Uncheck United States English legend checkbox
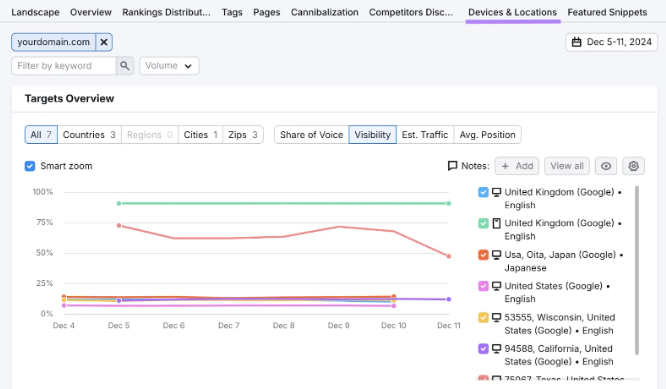Screen dimensions: 666x389 [483, 286]
